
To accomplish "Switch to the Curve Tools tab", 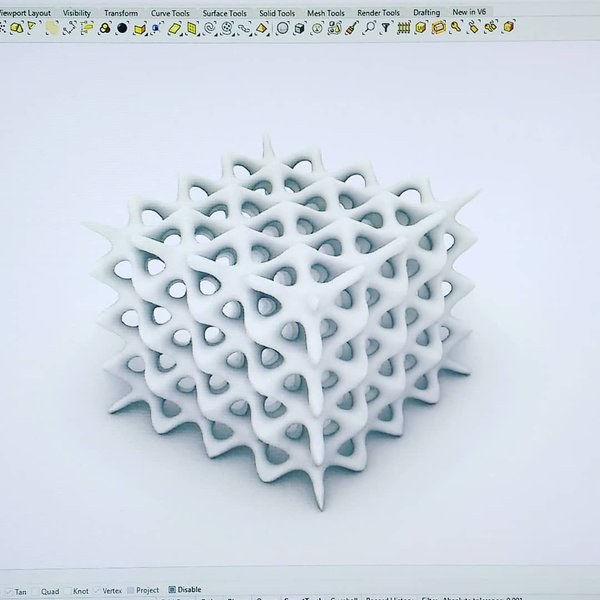I will 169,13.
